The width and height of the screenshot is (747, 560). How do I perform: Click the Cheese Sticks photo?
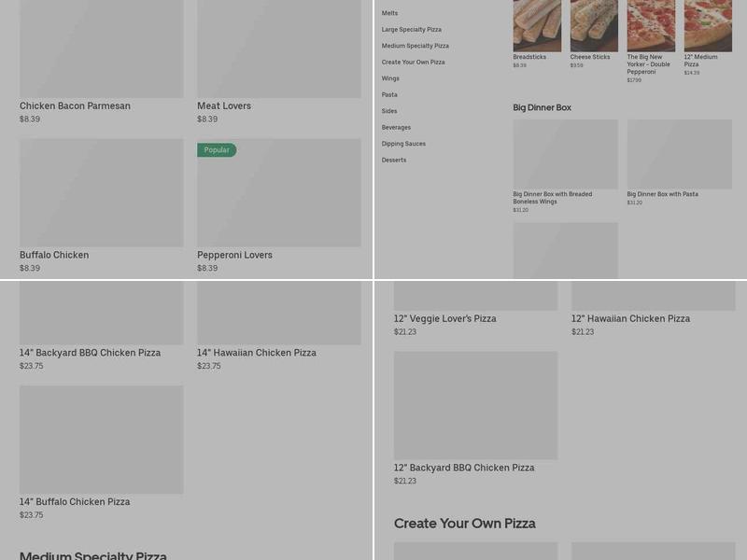tap(594, 26)
